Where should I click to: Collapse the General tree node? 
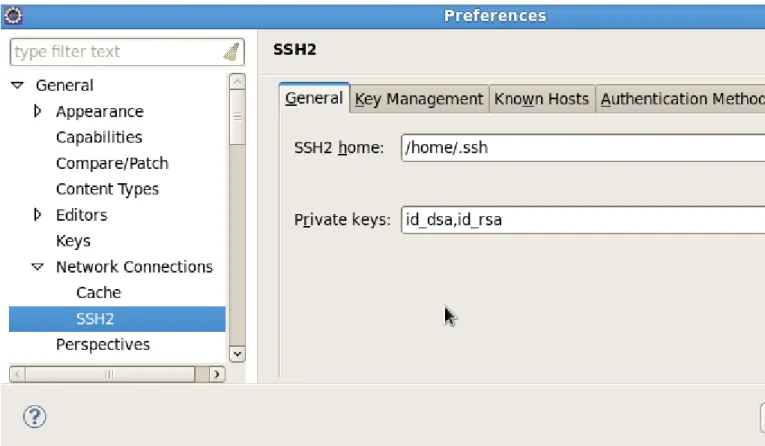[x=18, y=85]
